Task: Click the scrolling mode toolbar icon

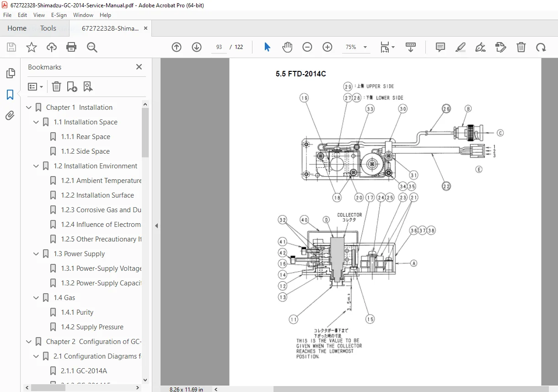Action: [411, 47]
